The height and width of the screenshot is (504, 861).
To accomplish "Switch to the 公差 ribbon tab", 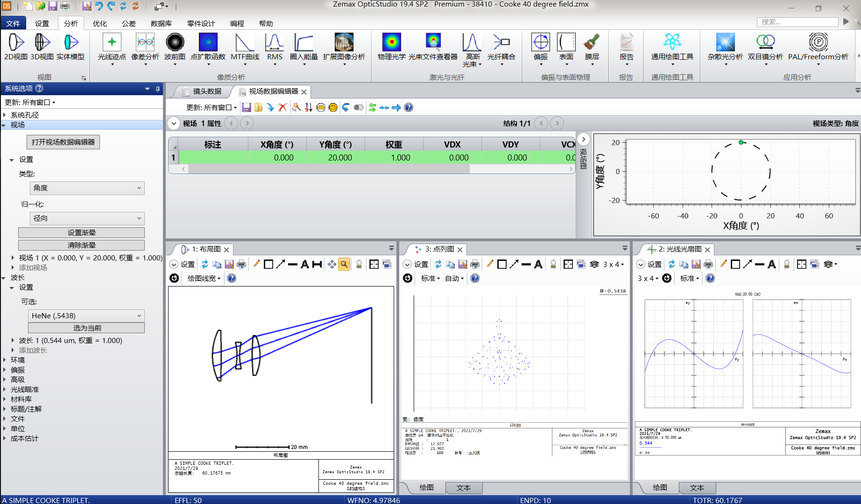I will [129, 23].
